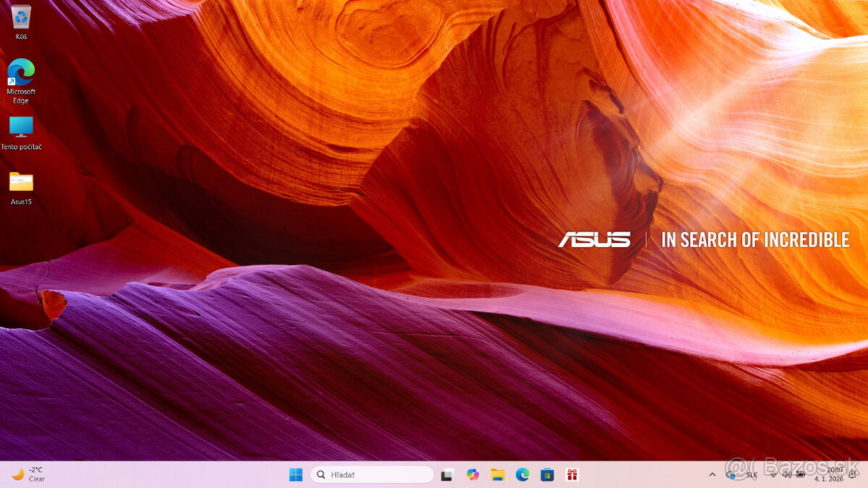
Task: Open File Explorer from the taskbar
Action: [498, 474]
